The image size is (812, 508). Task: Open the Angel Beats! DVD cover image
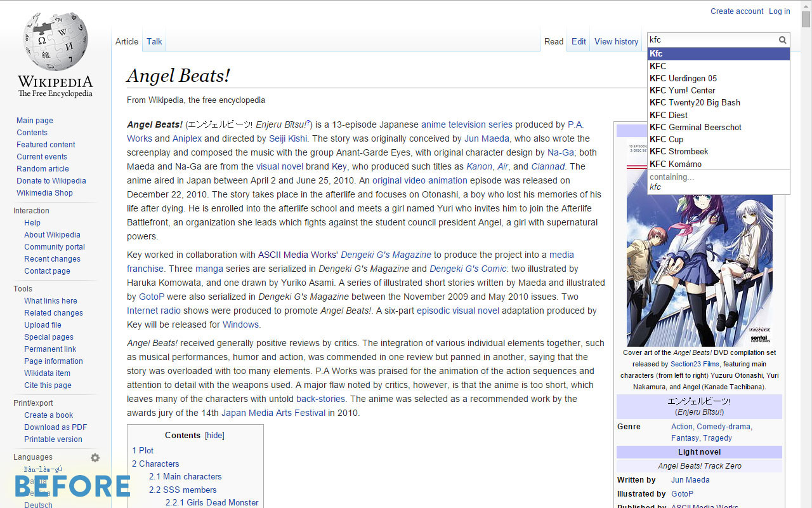coord(699,242)
